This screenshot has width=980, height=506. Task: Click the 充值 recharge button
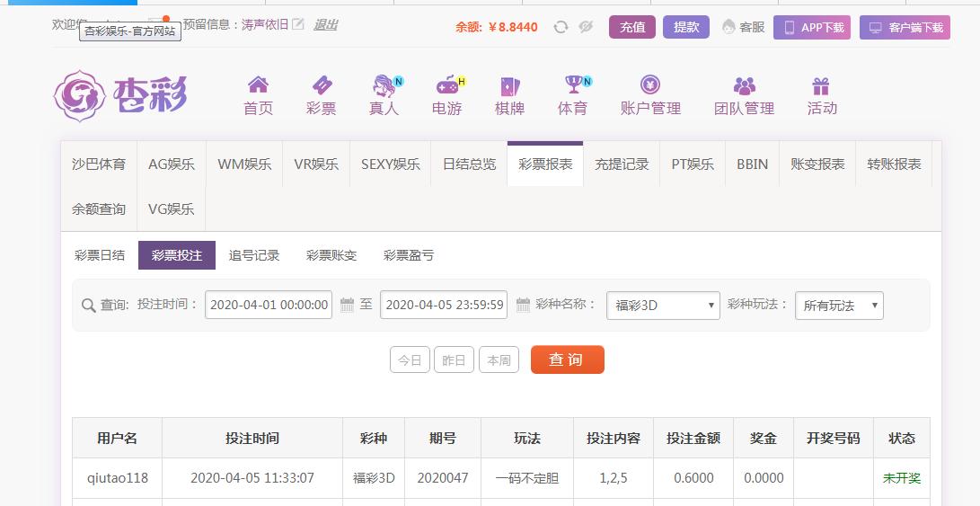(632, 27)
